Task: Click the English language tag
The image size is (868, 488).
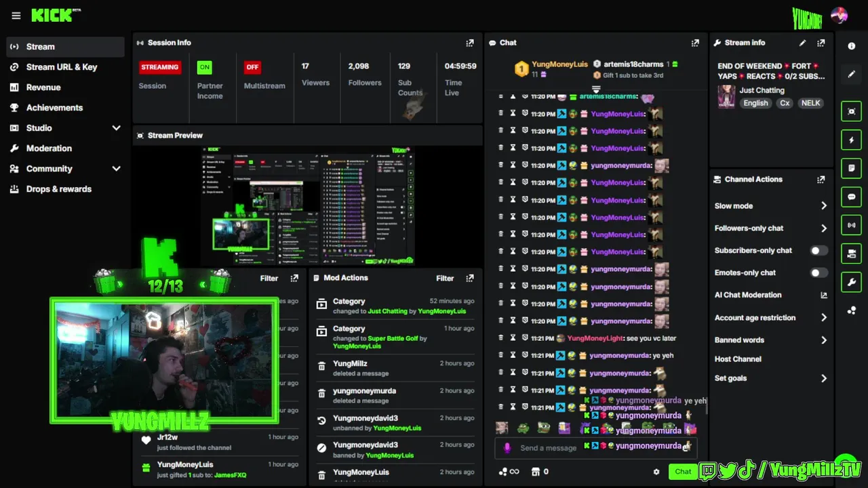Action: 755,104
